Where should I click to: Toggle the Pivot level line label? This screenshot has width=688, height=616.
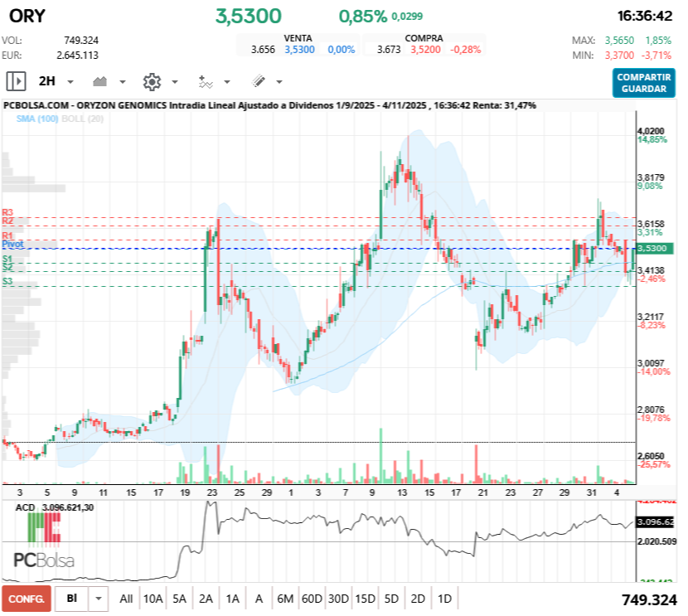(13, 245)
